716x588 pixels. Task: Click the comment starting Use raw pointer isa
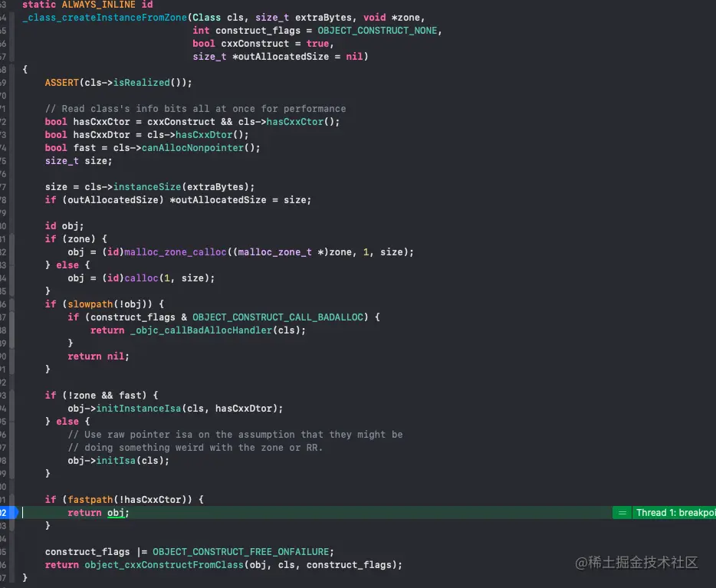click(235, 435)
